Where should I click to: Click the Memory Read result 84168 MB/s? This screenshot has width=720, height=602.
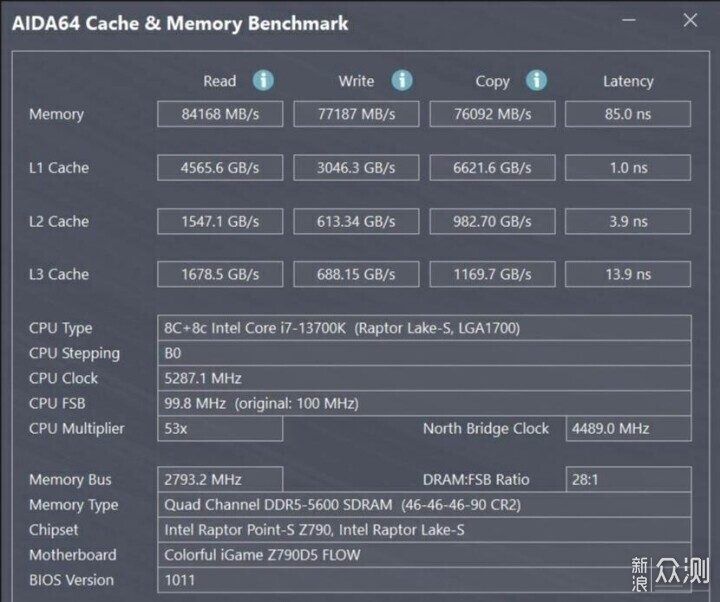220,114
